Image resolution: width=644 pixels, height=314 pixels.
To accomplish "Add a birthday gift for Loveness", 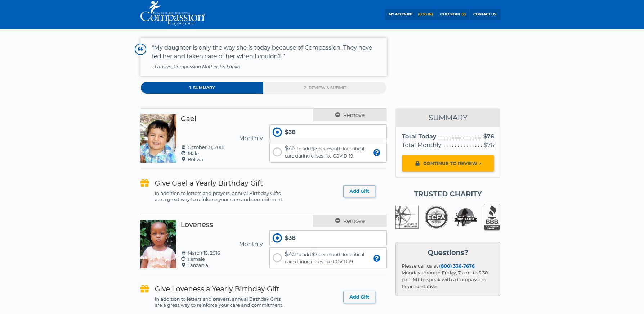I will 359,297.
